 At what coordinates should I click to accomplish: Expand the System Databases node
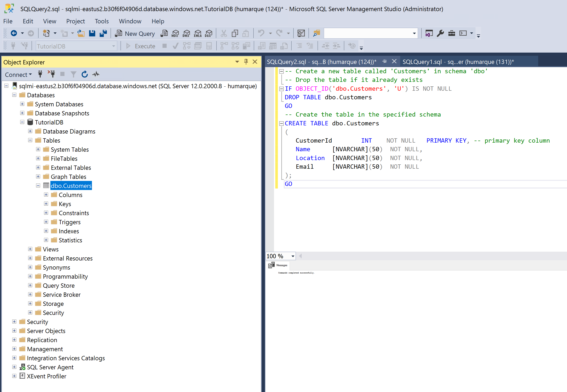pos(22,104)
